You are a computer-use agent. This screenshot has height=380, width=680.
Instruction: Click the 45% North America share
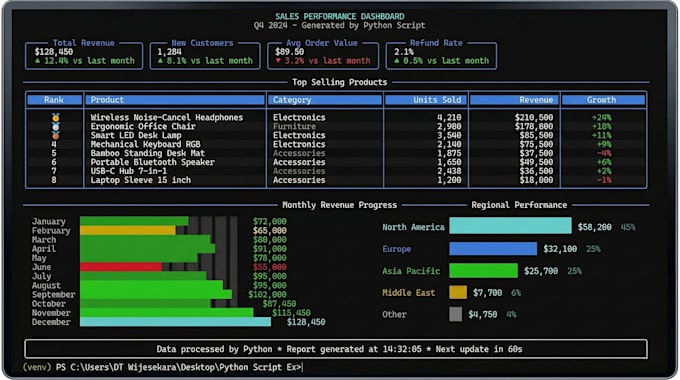click(x=628, y=227)
